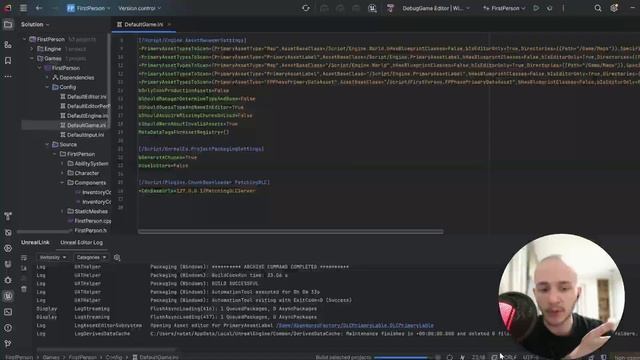Navigate back with the left arrow
Viewport: 640px width, 360px height.
click(x=39, y=8)
